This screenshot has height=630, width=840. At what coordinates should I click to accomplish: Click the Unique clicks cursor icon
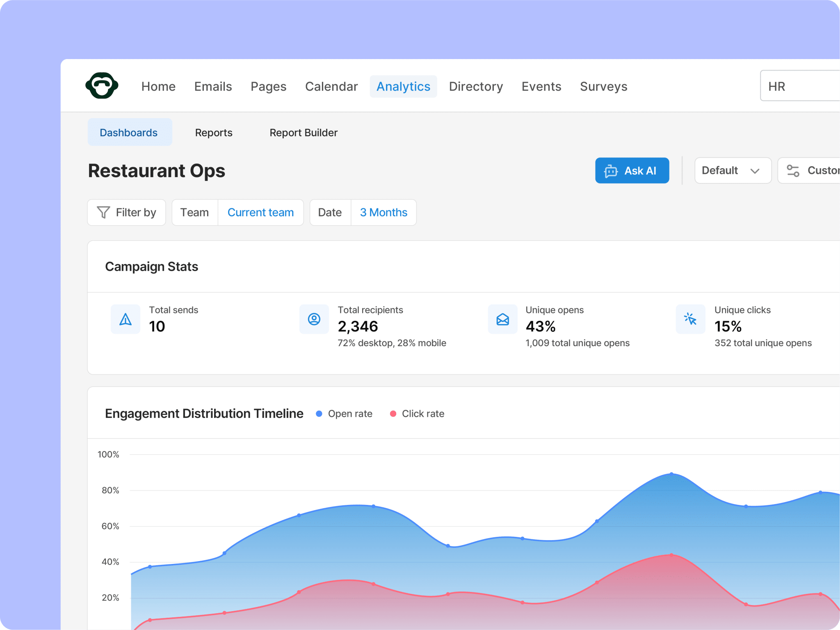pyautogui.click(x=691, y=319)
